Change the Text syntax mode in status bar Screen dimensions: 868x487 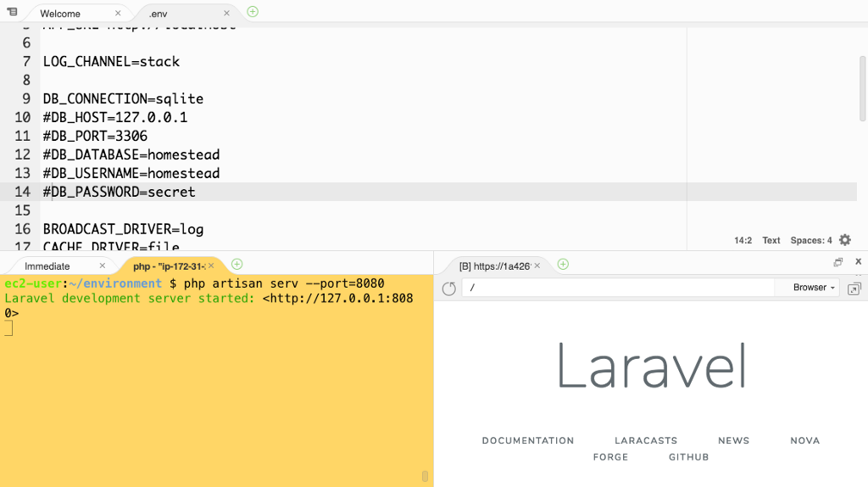pos(771,240)
